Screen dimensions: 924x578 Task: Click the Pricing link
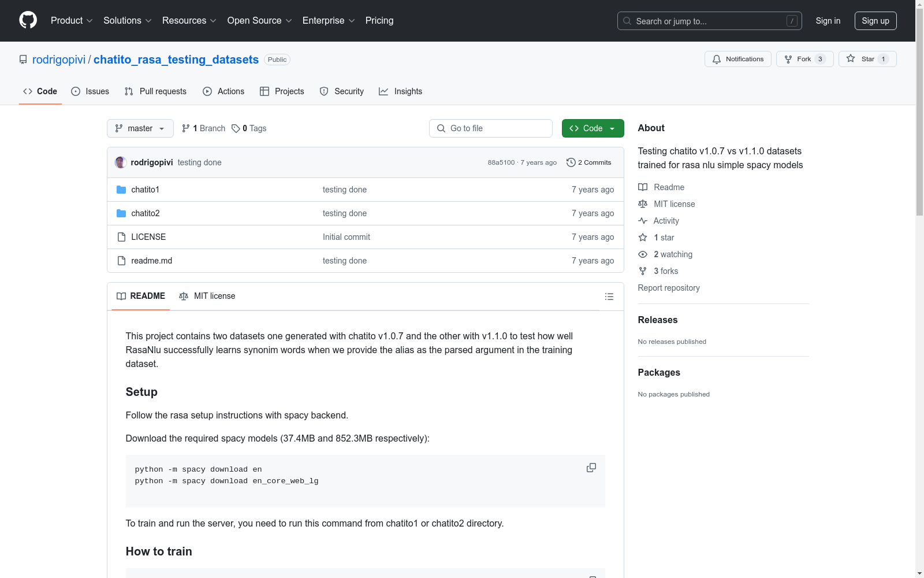[379, 21]
